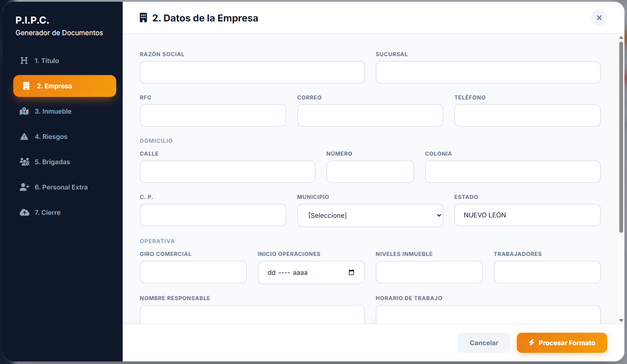Click the DOMICILIO section heading
This screenshot has width=627, height=364.
pos(156,141)
